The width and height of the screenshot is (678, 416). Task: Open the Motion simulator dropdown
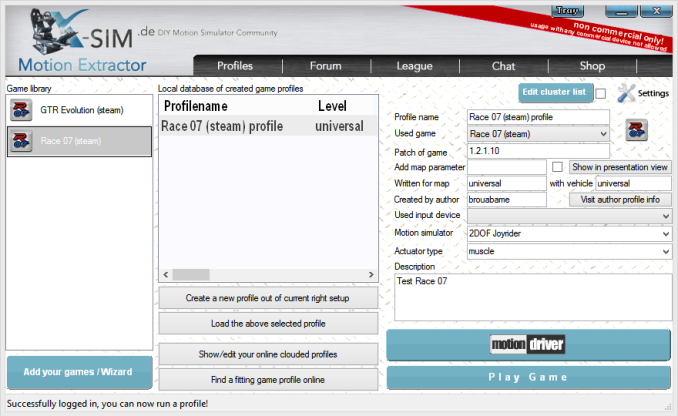(x=569, y=234)
